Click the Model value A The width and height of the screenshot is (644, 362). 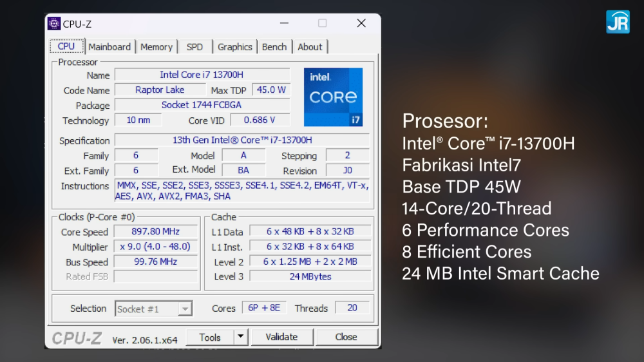[243, 155]
